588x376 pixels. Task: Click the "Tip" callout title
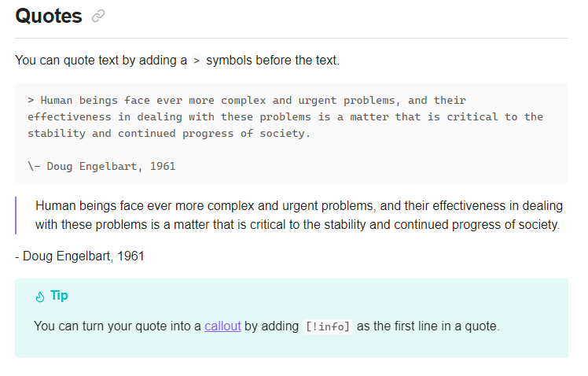coord(59,296)
